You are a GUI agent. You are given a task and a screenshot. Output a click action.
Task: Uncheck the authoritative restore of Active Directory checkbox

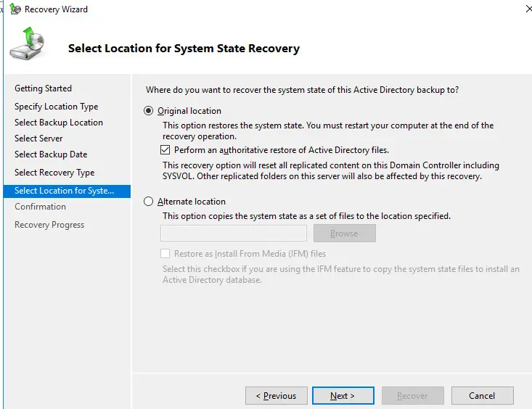165,150
